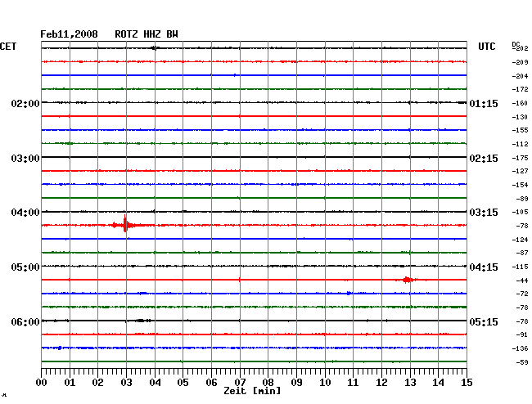This screenshot has height=404, width=532.
Task: Click the DC offset value -202
Action: click(x=520, y=48)
